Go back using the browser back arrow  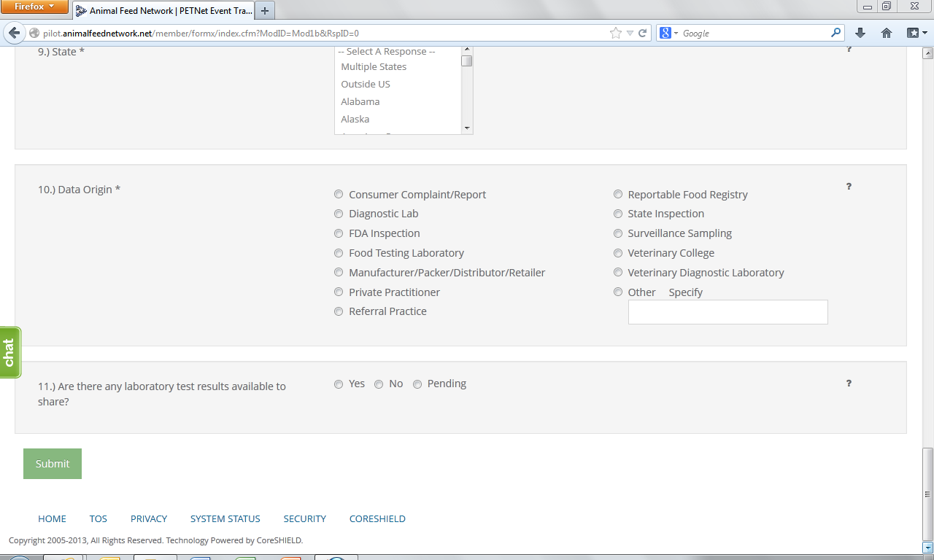tap(15, 33)
